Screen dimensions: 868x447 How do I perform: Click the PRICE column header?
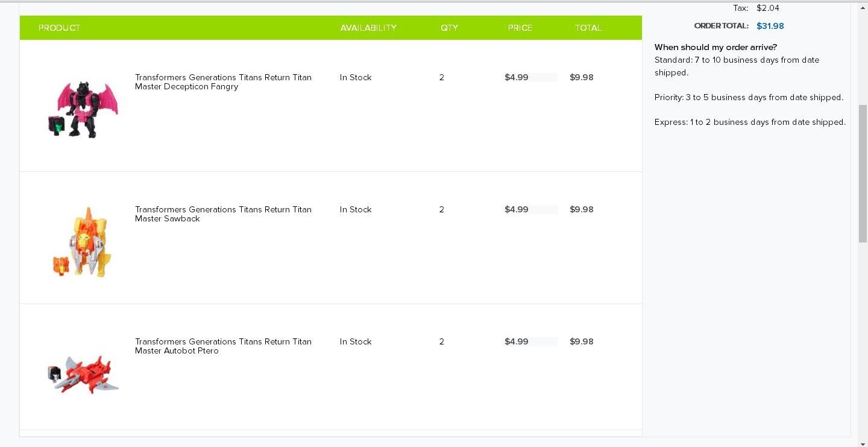pos(520,28)
